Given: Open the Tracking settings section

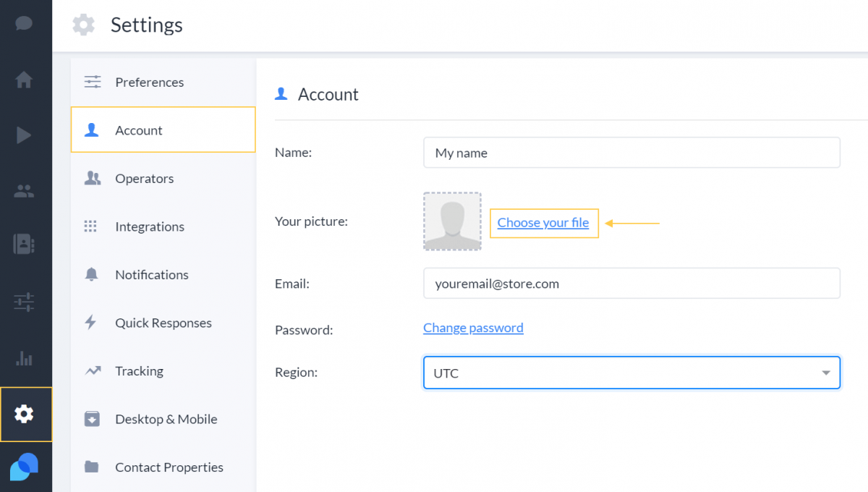Looking at the screenshot, I should pyautogui.click(x=163, y=371).
